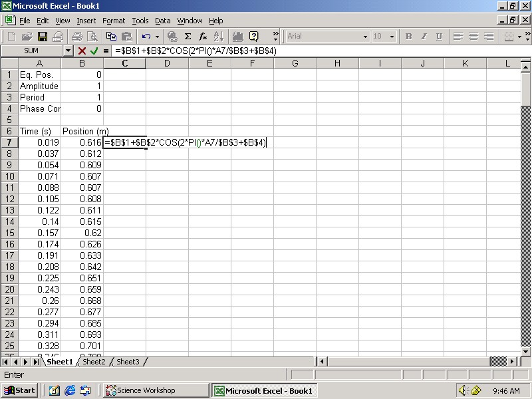This screenshot has height=399, width=532.
Task: Expand the Arial font name dropdown
Action: coord(365,37)
